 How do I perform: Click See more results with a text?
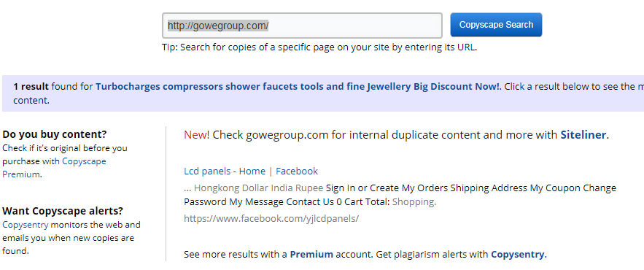(x=236, y=255)
